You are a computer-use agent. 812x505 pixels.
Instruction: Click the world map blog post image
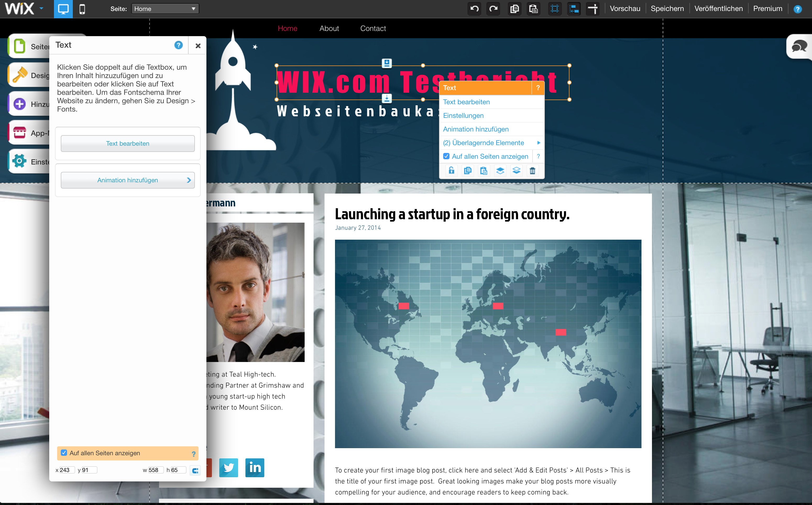(488, 344)
